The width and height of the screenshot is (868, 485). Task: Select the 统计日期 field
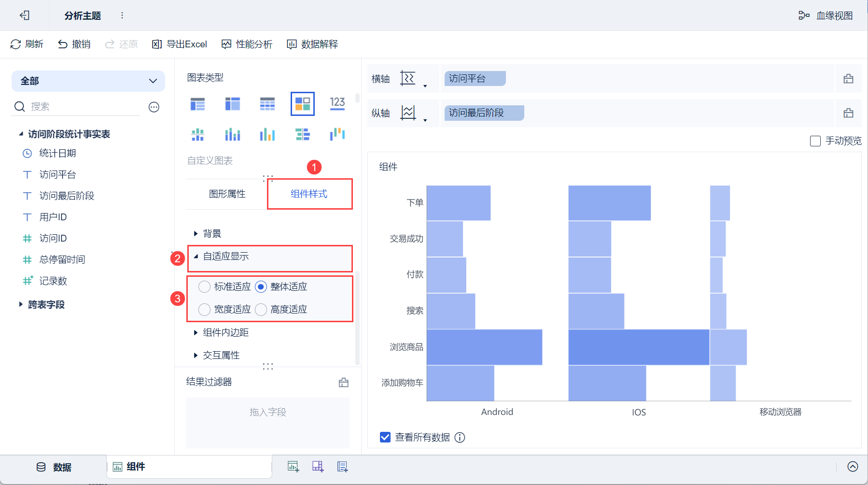(57, 153)
